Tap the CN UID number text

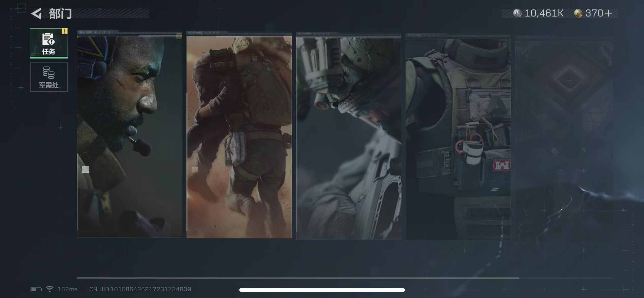pyautogui.click(x=140, y=289)
